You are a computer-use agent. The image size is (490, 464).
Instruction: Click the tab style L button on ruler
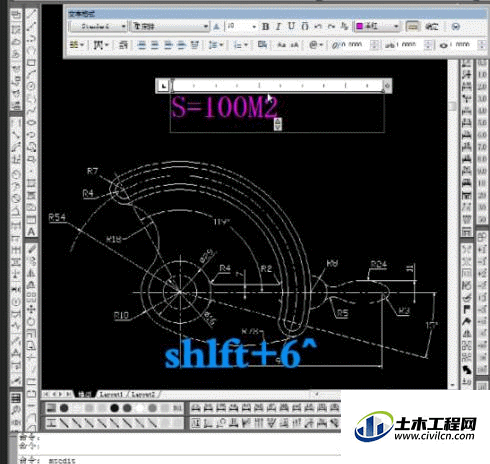[x=163, y=86]
